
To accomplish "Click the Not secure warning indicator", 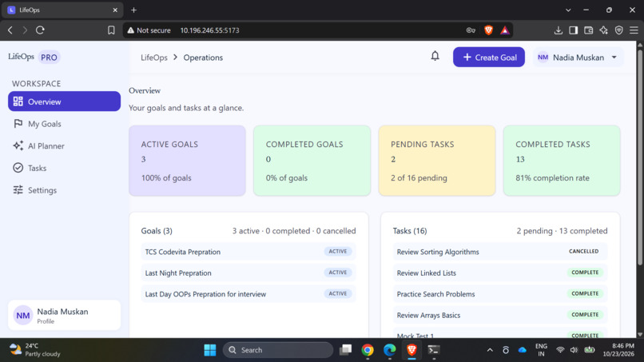I will [x=149, y=30].
